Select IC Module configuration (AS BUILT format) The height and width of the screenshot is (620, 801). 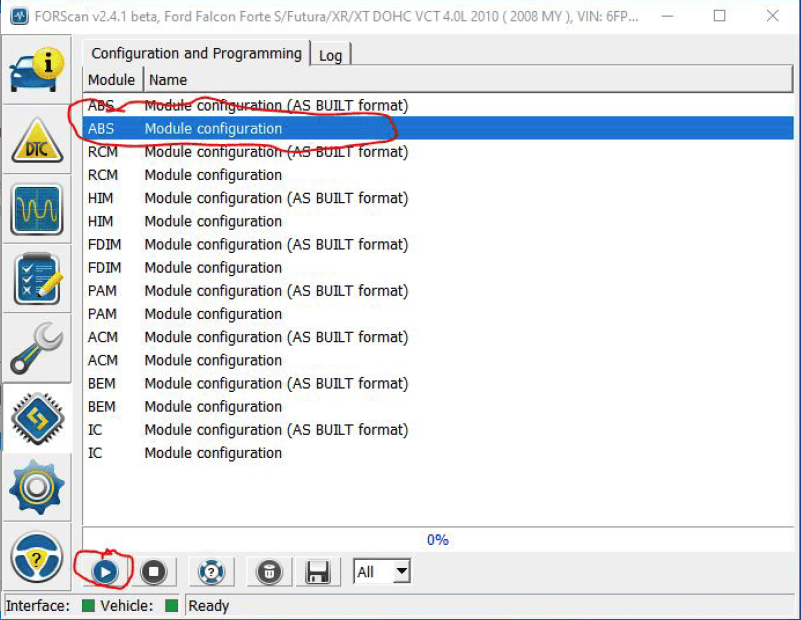(x=438, y=430)
